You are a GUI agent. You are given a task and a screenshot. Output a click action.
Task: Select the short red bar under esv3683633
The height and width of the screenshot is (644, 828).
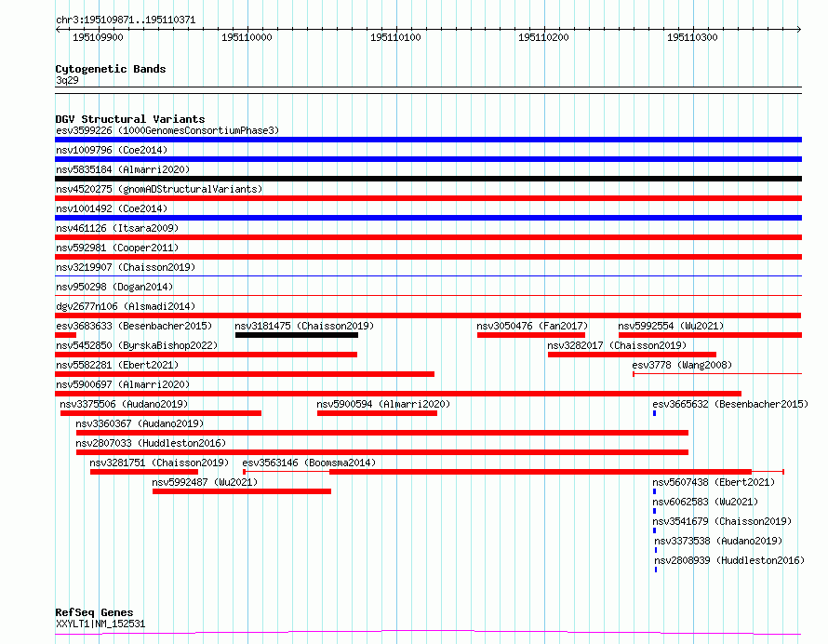pyautogui.click(x=65, y=335)
